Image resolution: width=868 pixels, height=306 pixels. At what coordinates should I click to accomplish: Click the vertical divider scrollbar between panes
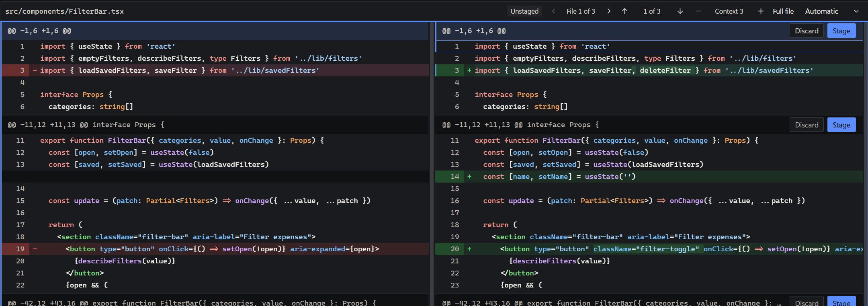[432, 164]
